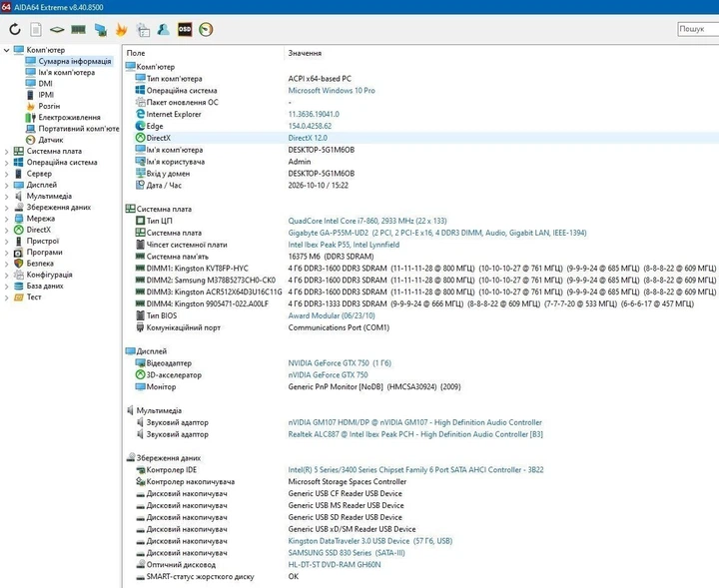This screenshot has height=588, width=719.
Task: Open the QuadCore Intel Core i7-860 link
Action: 367,221
